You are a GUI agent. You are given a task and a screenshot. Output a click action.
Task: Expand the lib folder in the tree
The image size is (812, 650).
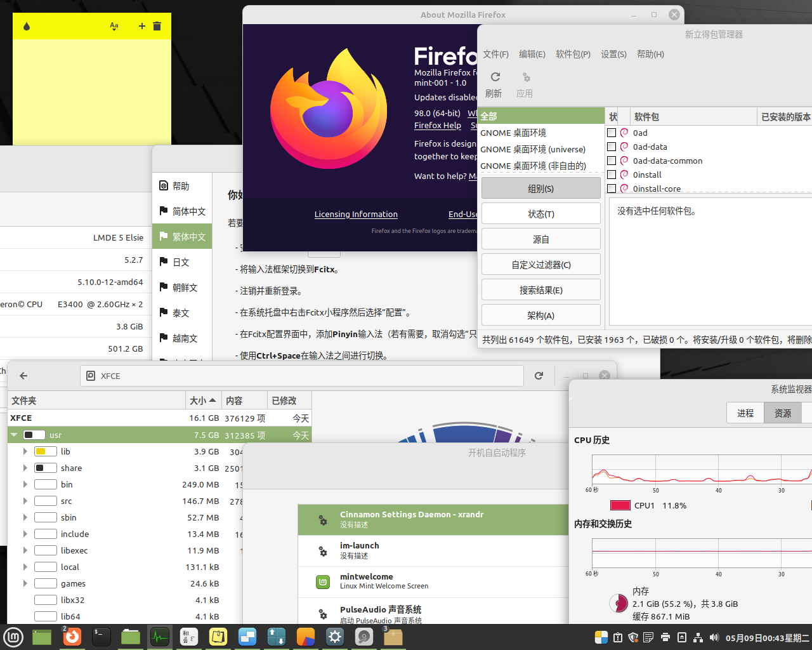point(25,451)
